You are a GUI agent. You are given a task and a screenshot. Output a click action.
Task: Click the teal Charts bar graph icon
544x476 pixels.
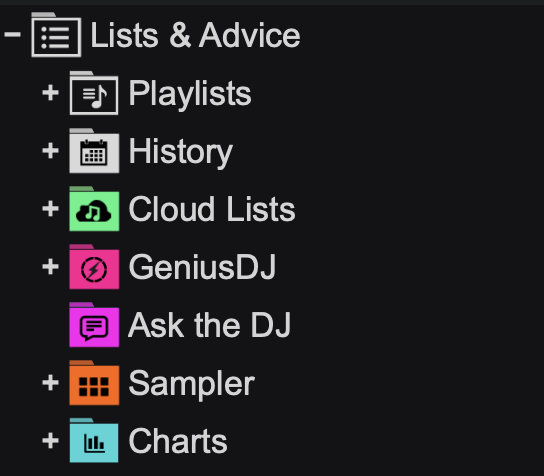(94, 441)
